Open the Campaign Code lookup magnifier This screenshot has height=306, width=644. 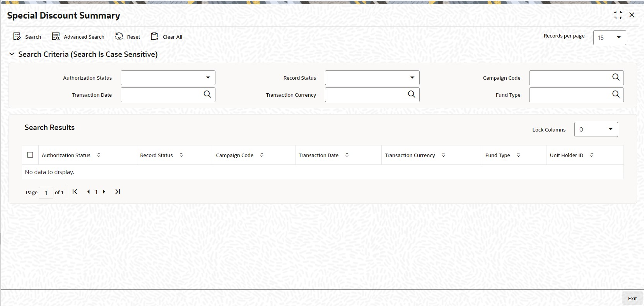[616, 77]
